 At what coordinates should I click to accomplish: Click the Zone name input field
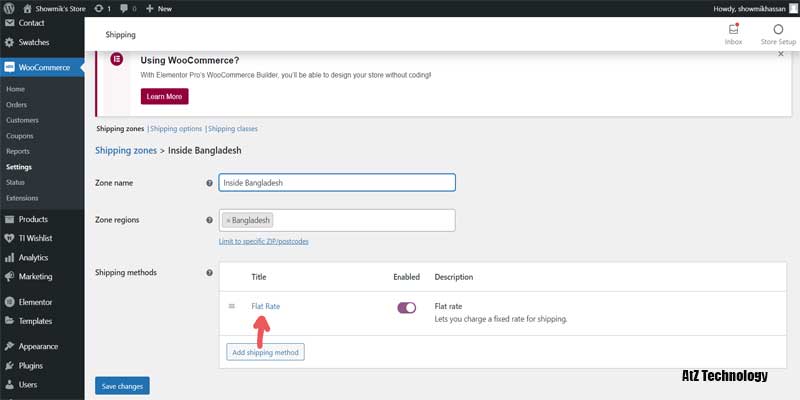pos(337,183)
